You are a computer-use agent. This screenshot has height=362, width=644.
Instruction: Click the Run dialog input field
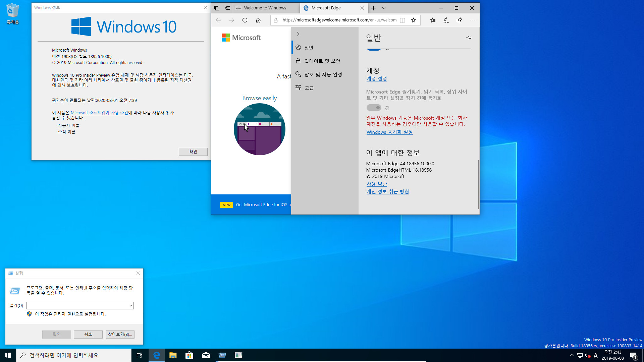[x=79, y=305]
